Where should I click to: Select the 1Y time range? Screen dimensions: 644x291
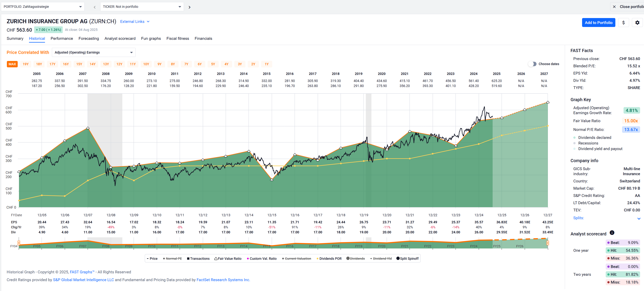tap(267, 64)
